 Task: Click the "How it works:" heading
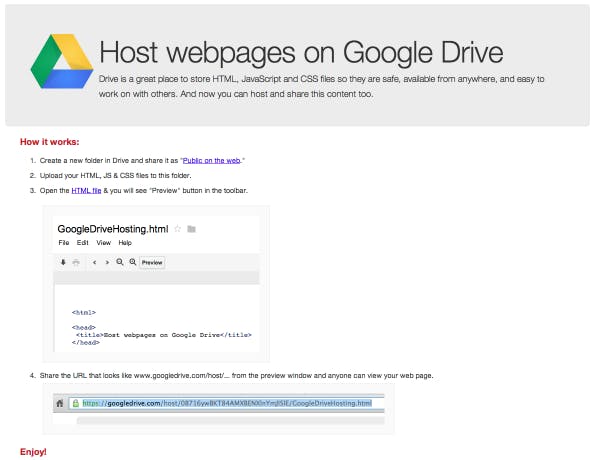(50, 142)
